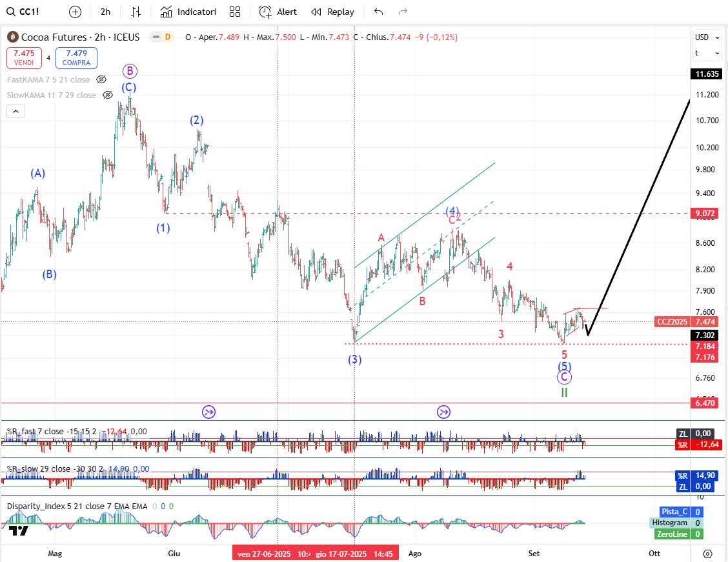This screenshot has height=562, width=728.
Task: Click the 6.470 price line label
Action: click(705, 403)
